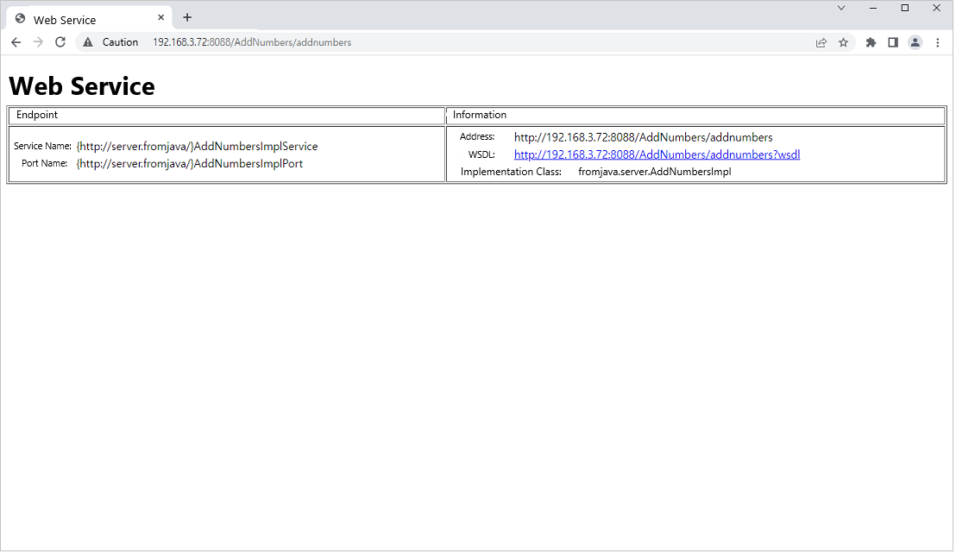Open the Chrome three-dot menu
This screenshot has height=560, width=956.
(x=938, y=41)
